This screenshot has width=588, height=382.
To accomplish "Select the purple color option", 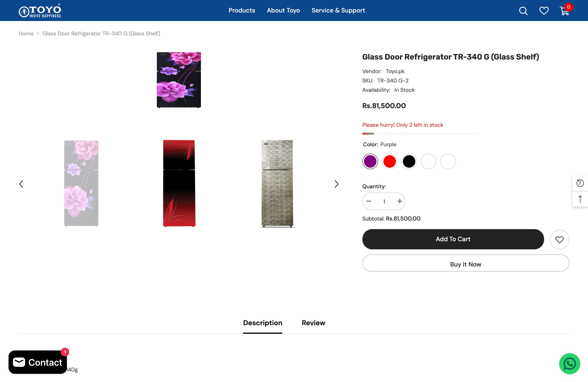I will (x=370, y=161).
